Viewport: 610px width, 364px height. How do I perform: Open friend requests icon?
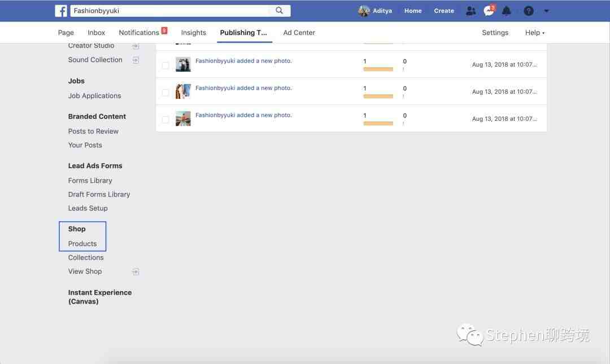[470, 11]
